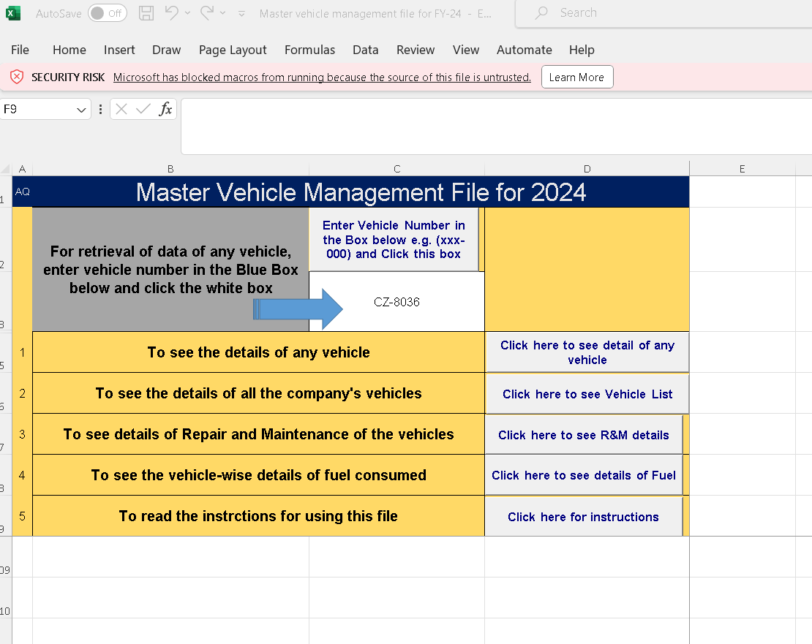Viewport: 812px width, 644px height.
Task: Click into the formula bar field
Action: point(496,126)
